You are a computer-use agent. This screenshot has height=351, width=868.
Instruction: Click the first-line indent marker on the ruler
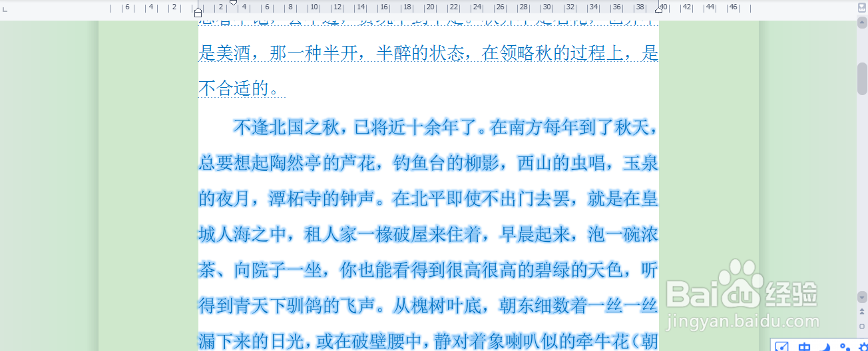233,3
